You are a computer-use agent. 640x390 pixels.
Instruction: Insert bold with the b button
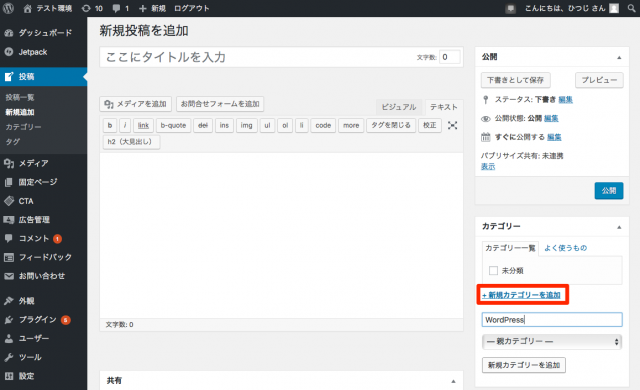pyautogui.click(x=110, y=125)
